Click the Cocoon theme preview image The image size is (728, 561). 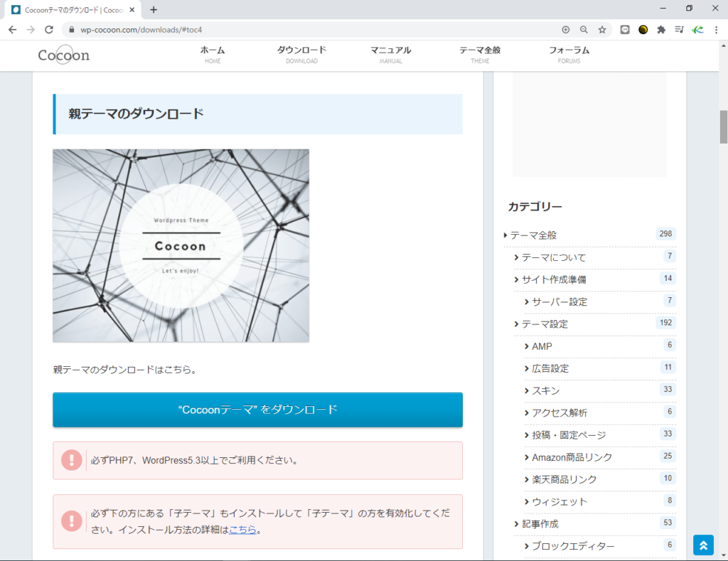tap(181, 246)
